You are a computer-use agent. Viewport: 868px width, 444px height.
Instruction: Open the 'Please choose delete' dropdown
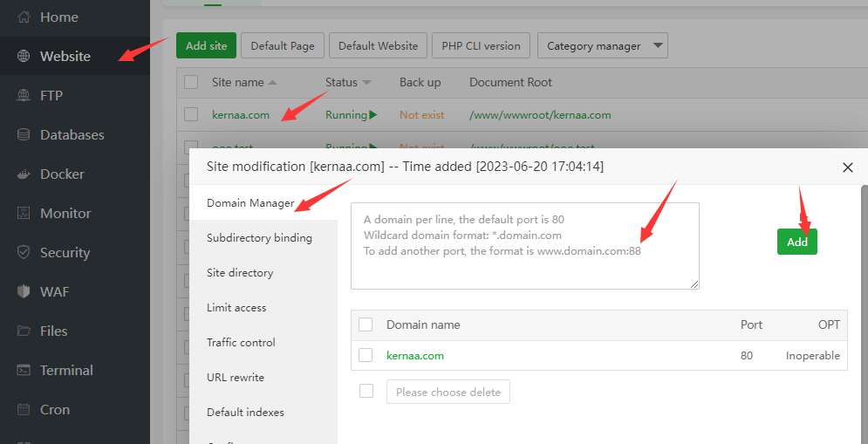pyautogui.click(x=448, y=392)
